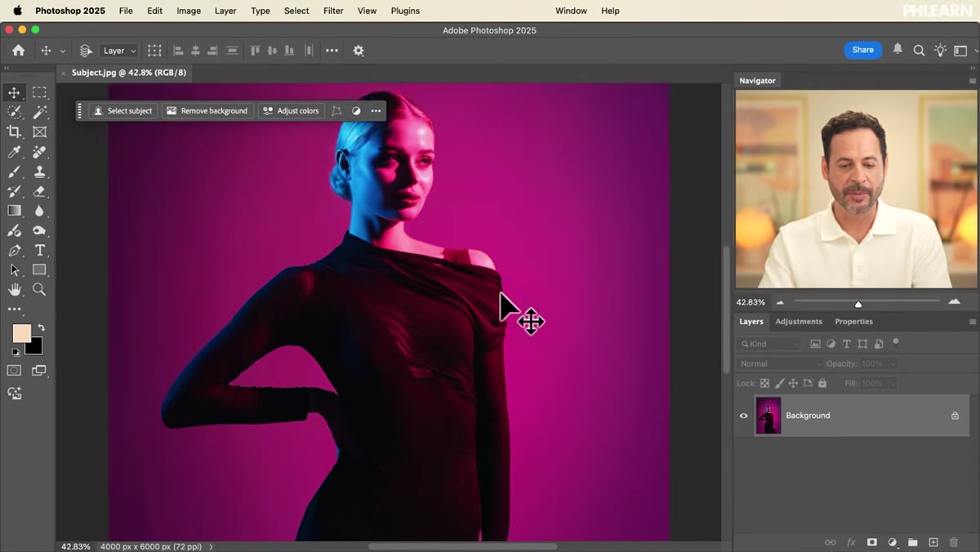Open the Select menu

pyautogui.click(x=296, y=11)
